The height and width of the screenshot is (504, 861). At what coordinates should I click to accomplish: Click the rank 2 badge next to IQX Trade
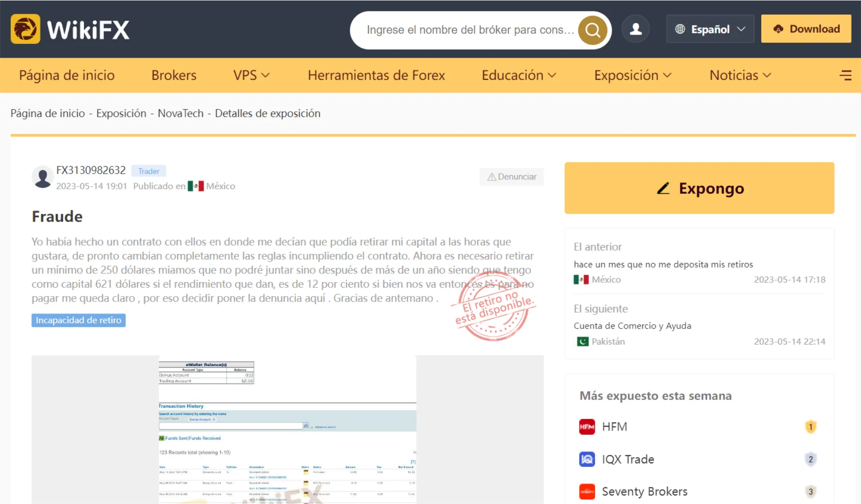pyautogui.click(x=810, y=459)
